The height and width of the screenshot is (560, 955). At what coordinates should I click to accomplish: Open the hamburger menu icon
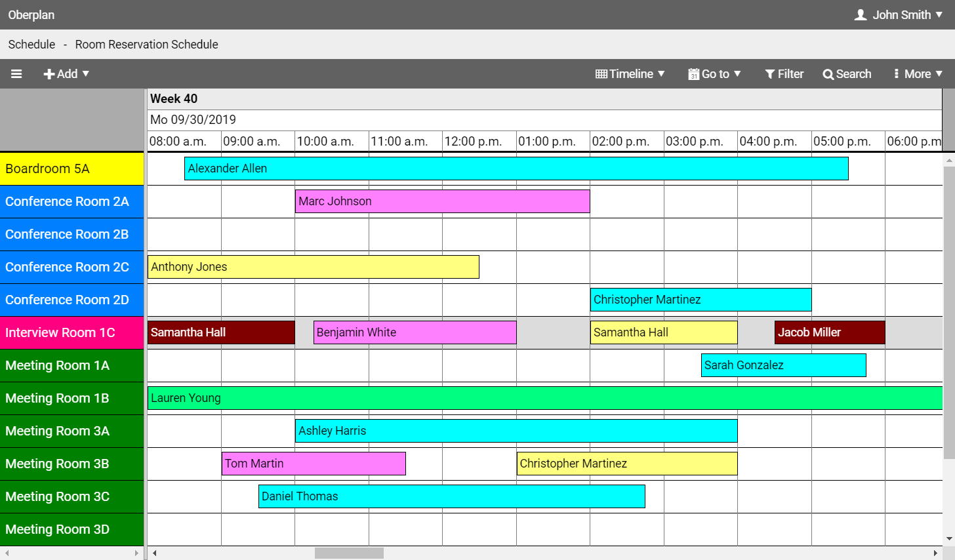tap(16, 73)
